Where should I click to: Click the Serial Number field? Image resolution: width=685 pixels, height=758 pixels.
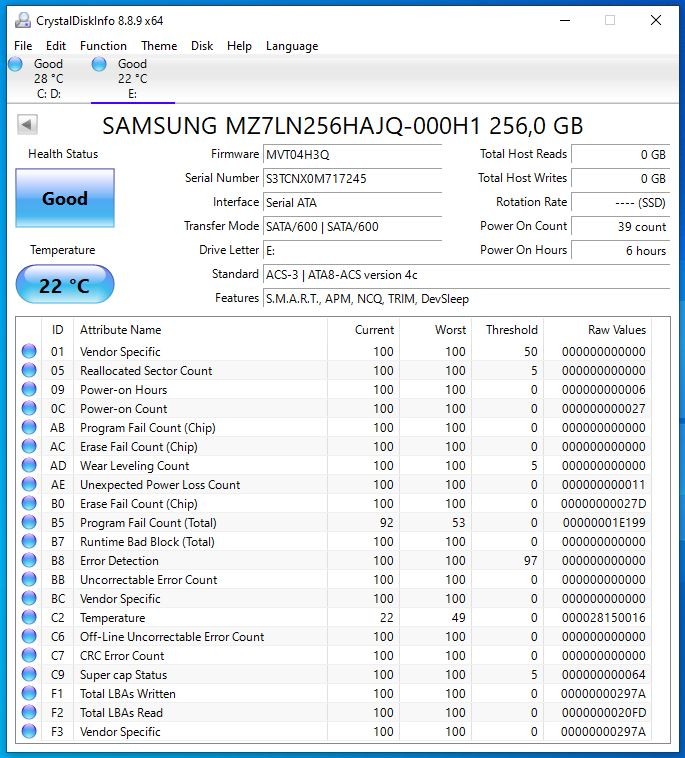point(352,179)
